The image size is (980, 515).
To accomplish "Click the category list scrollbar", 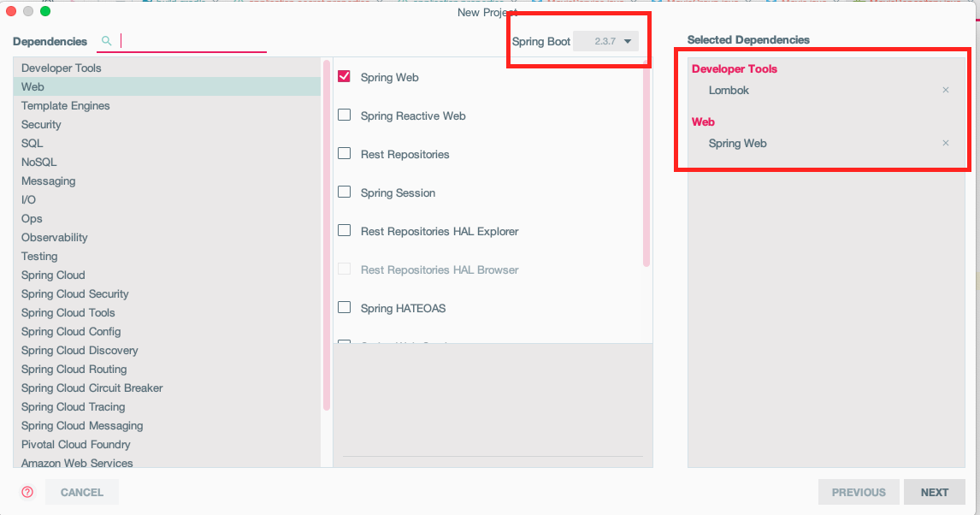I will (x=327, y=235).
